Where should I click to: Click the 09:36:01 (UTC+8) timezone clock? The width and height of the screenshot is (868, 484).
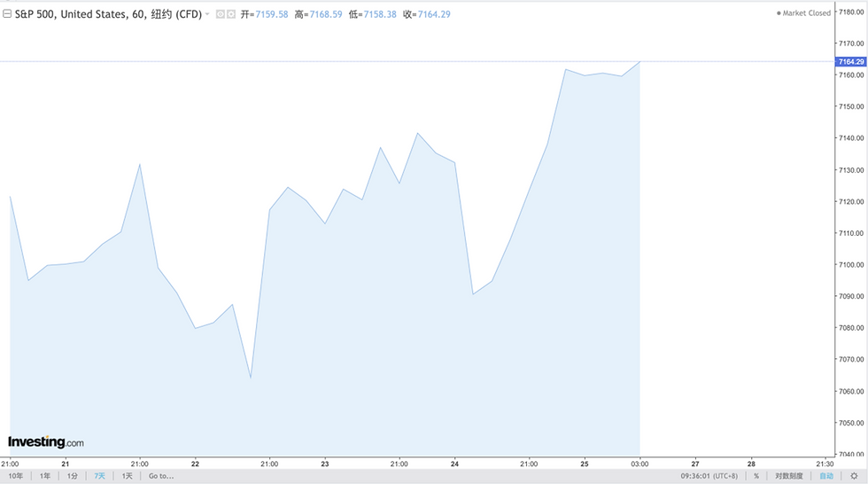(709, 476)
